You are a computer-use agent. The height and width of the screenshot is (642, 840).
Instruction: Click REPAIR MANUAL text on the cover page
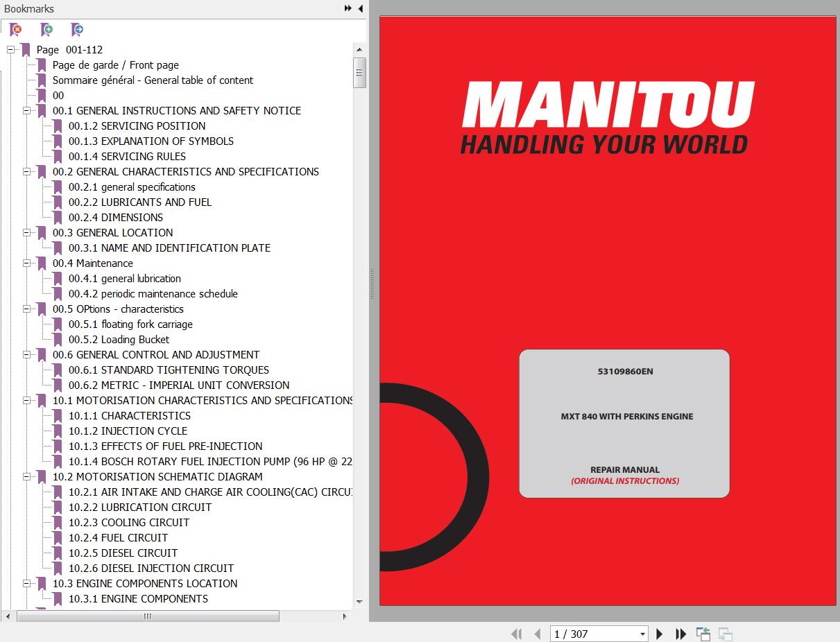pos(625,470)
